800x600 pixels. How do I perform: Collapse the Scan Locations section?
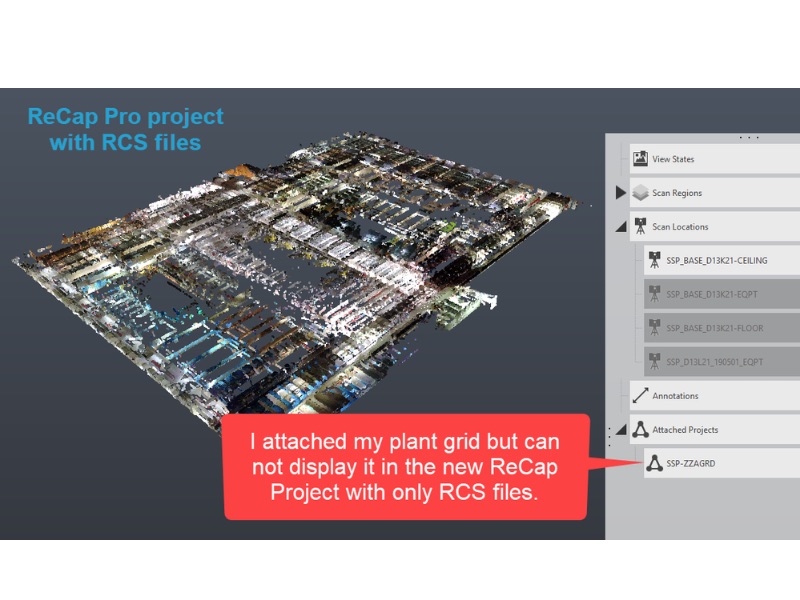click(x=621, y=227)
